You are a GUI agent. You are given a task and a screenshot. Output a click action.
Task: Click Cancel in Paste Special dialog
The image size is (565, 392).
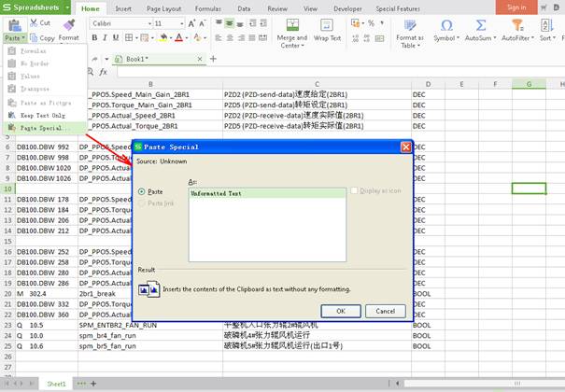click(385, 311)
